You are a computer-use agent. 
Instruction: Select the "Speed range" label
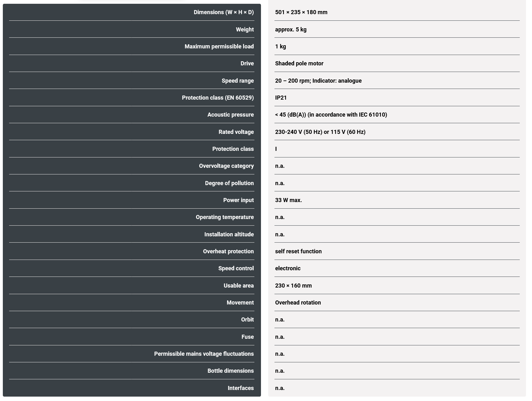237,81
